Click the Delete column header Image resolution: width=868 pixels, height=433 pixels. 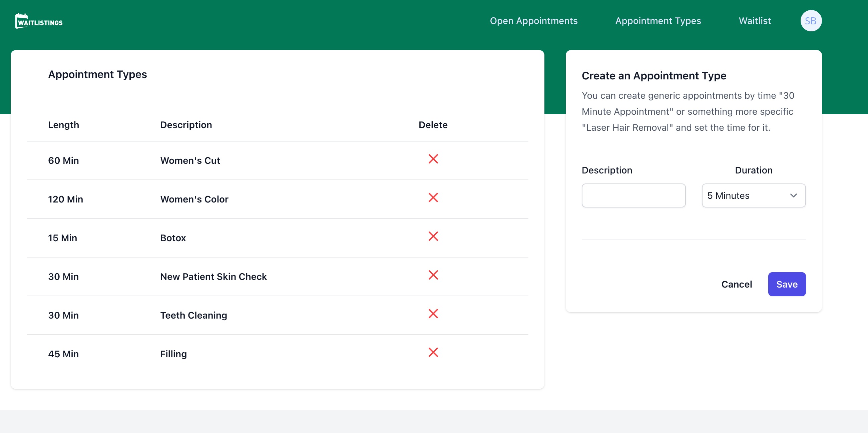click(433, 125)
